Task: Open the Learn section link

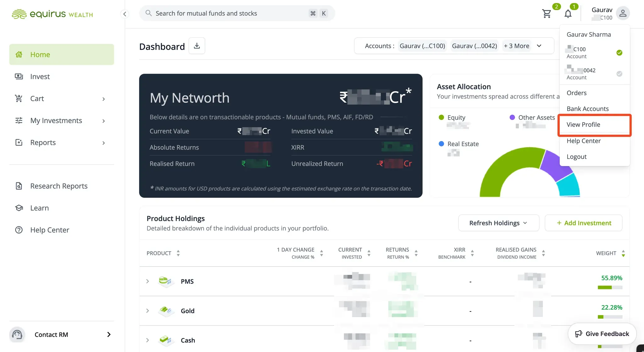Action: [x=40, y=208]
